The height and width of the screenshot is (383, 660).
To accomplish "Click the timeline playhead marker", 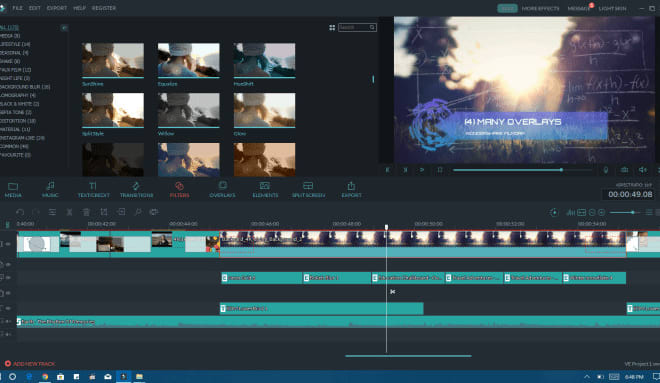I will (386, 227).
